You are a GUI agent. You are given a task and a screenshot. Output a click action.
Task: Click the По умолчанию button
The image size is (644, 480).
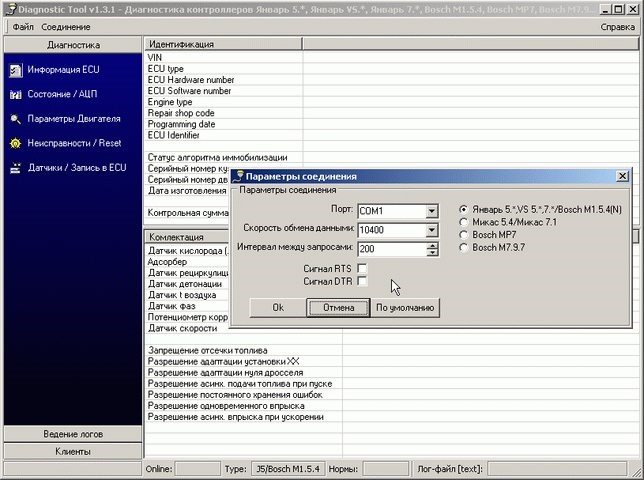[407, 308]
